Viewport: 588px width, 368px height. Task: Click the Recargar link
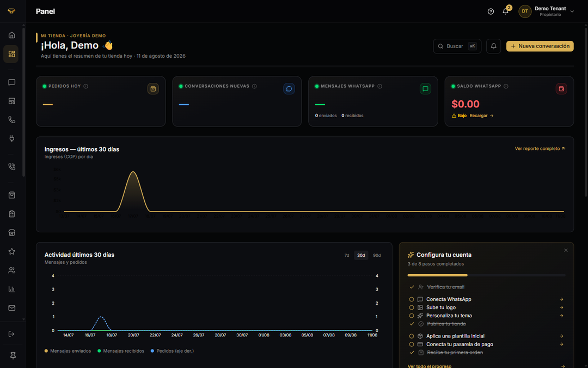481,116
